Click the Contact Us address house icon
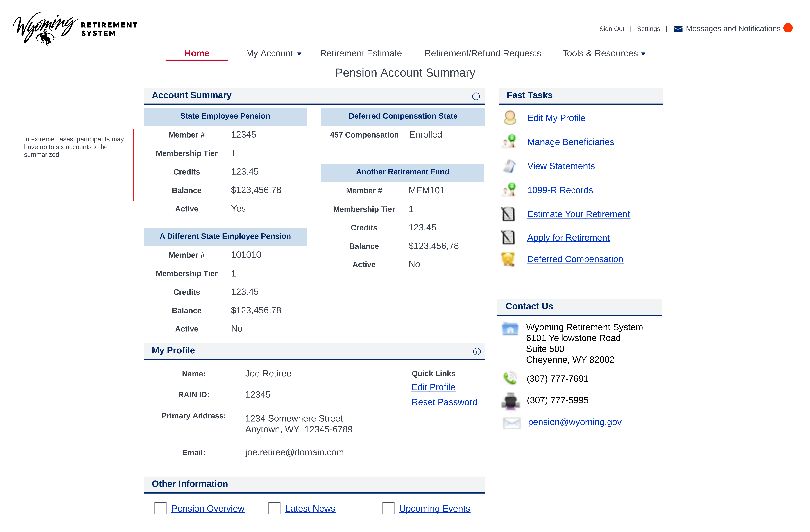The image size is (810, 532). [510, 329]
